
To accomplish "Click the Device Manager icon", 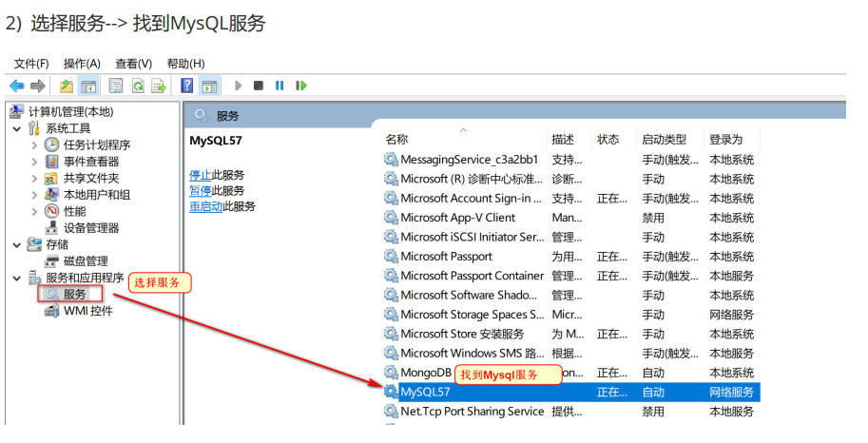I will pyautogui.click(x=51, y=227).
